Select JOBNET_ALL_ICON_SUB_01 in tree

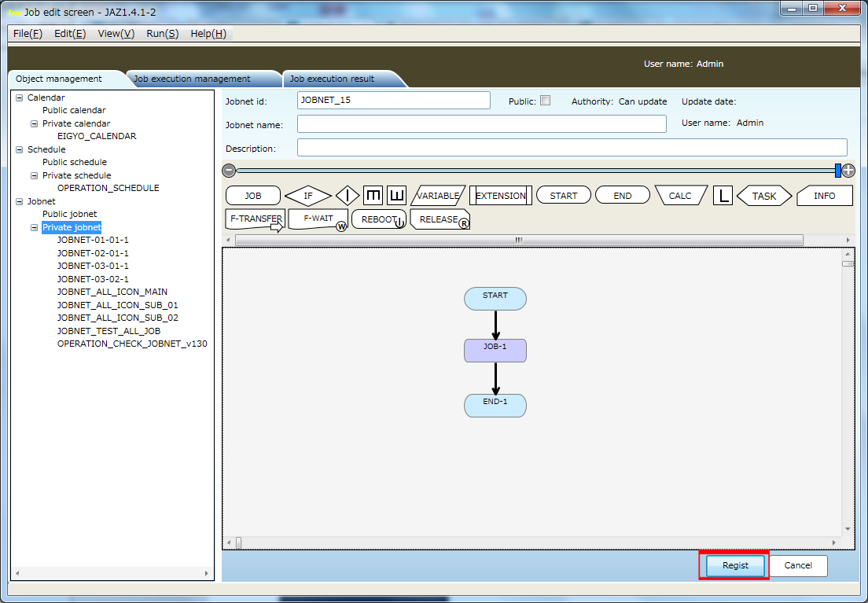(x=118, y=305)
